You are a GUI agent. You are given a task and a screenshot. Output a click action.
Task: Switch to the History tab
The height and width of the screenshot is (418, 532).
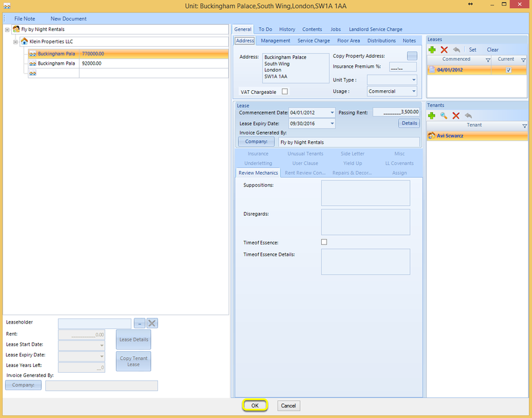pos(287,29)
